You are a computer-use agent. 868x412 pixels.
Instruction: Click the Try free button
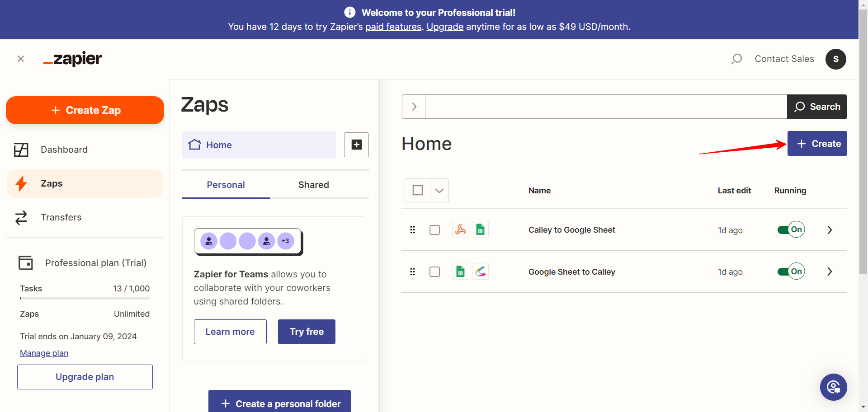point(307,332)
